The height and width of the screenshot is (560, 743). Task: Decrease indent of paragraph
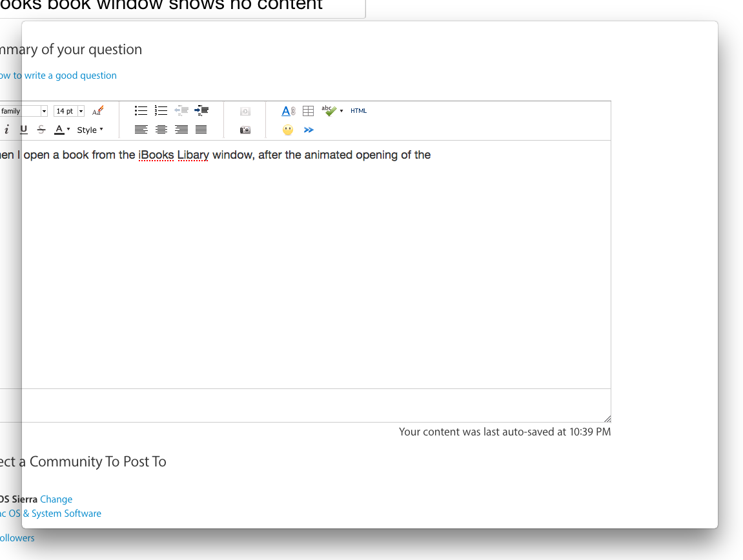pyautogui.click(x=181, y=111)
